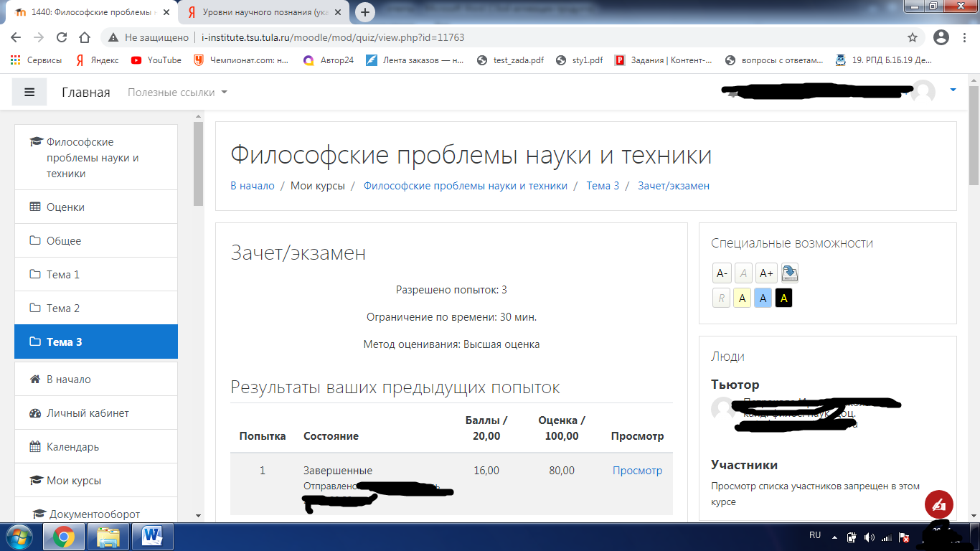Open the red support chat bubble icon
This screenshot has width=980, height=551.
pos(938,505)
